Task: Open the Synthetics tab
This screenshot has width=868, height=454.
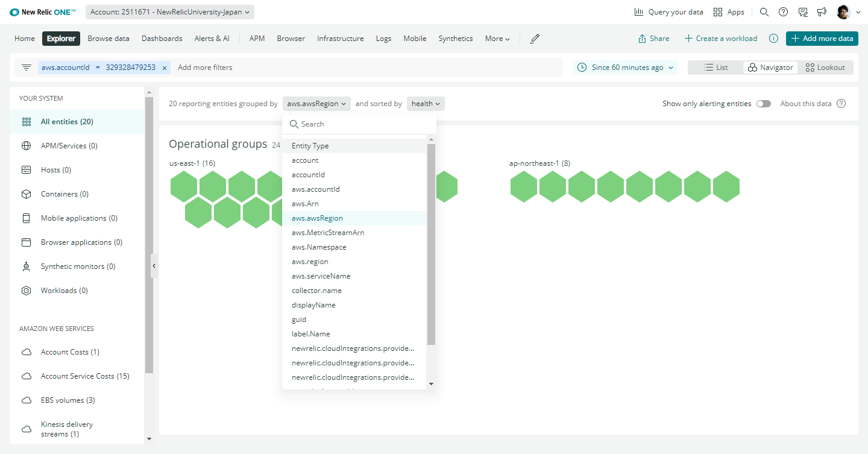Action: click(456, 39)
